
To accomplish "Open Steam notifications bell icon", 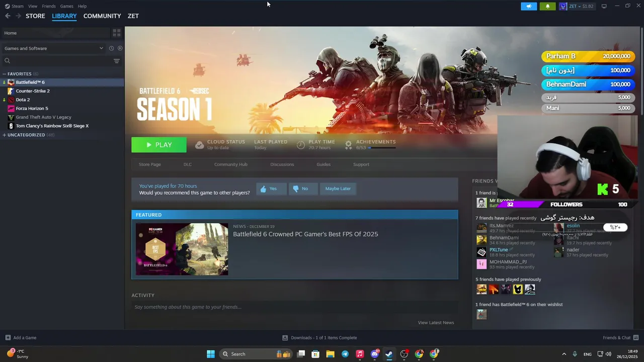I will [547, 6].
